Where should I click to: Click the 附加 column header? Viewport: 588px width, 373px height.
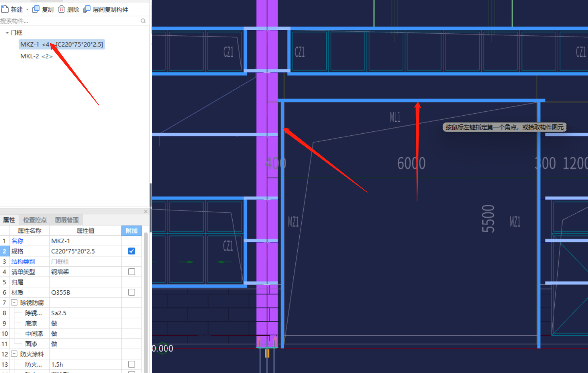pyautogui.click(x=131, y=231)
